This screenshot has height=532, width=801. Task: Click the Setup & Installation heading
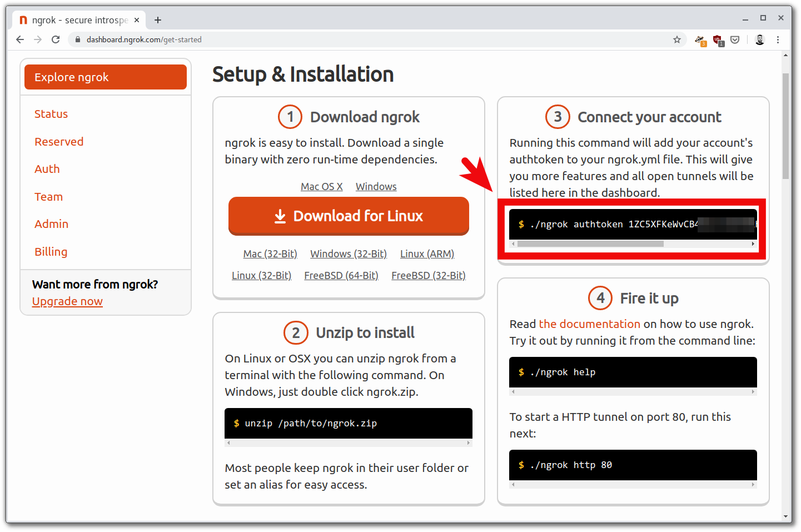click(303, 74)
